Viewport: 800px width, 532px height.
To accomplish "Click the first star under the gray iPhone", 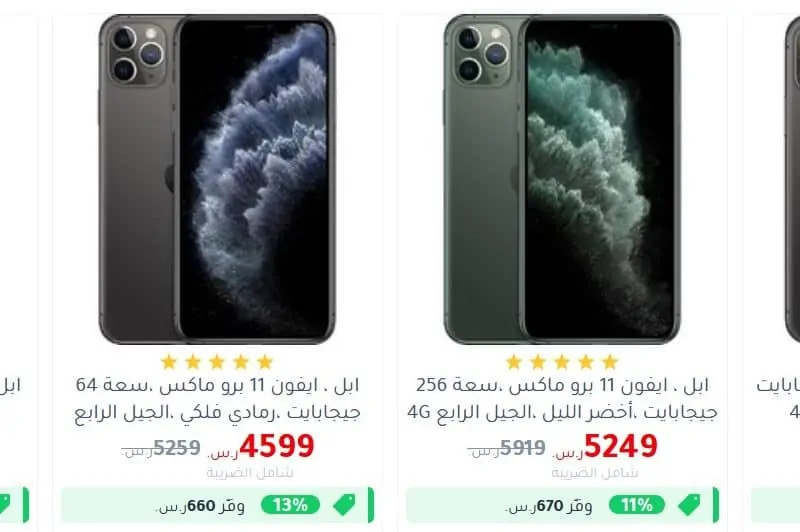I will click(x=169, y=362).
